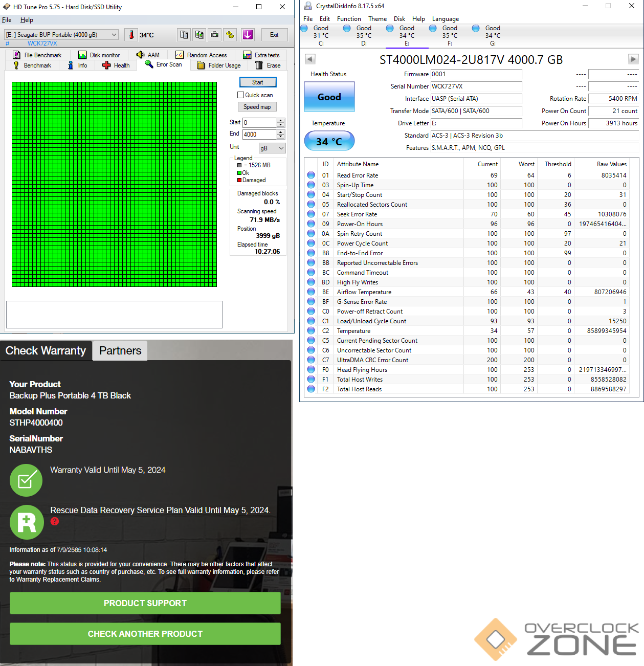The height and width of the screenshot is (666, 644).
Task: Click the red question mark help icon
Action: pyautogui.click(x=55, y=521)
